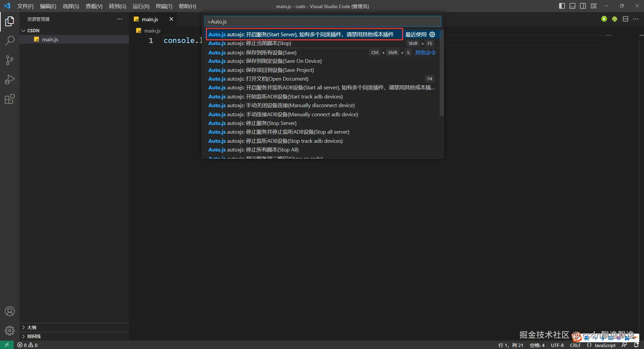Open the 文件(F) menu
Screen dimensions: 644x349
click(x=26, y=6)
